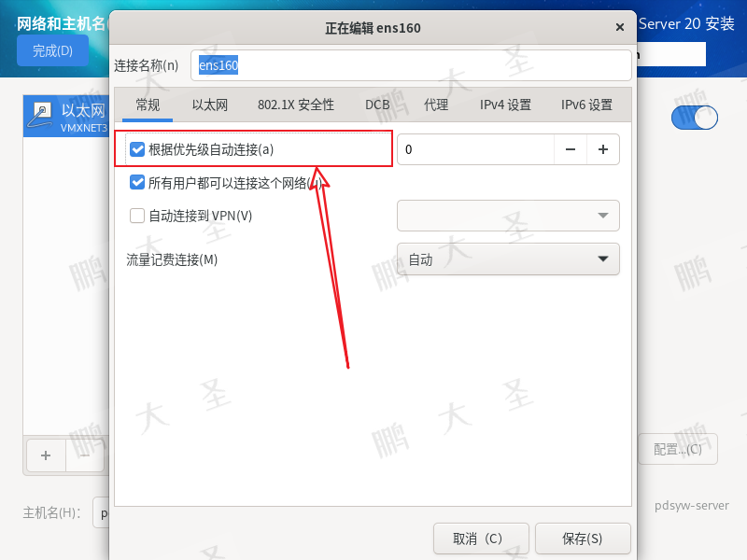Click the 取消(C) cancel button
Image resolution: width=747 pixels, height=560 pixels.
click(x=481, y=539)
